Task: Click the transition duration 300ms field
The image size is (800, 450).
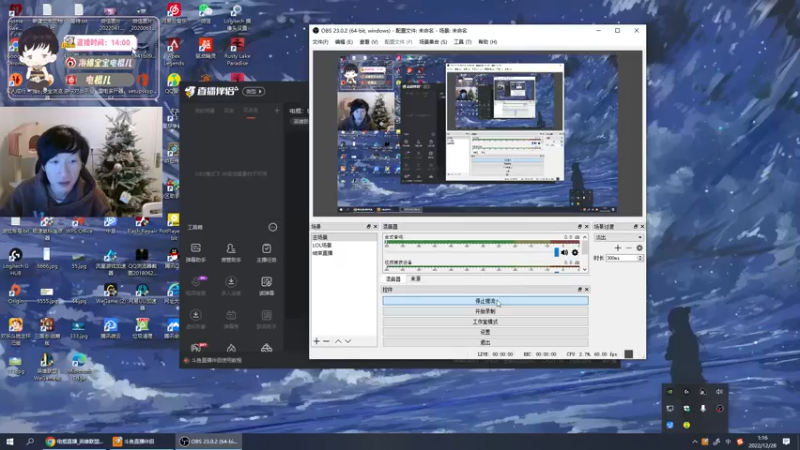Action: tap(622, 258)
